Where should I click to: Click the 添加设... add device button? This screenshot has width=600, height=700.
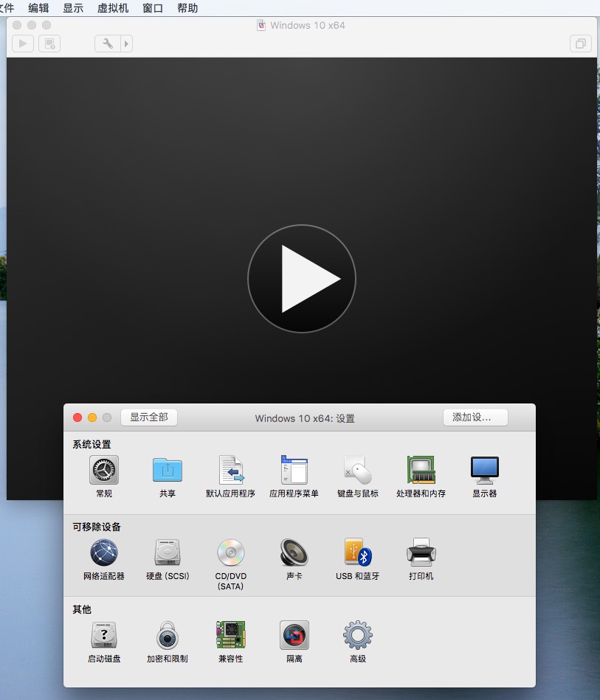tap(475, 417)
